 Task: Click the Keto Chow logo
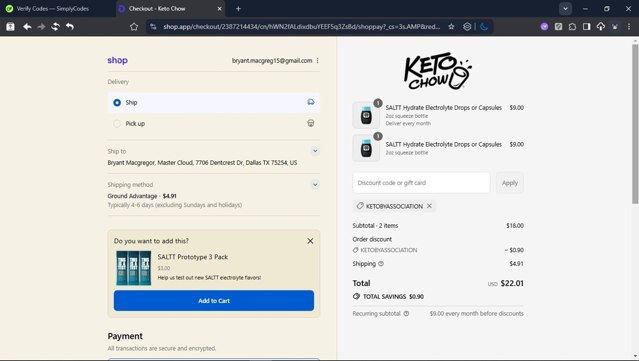coord(438,71)
